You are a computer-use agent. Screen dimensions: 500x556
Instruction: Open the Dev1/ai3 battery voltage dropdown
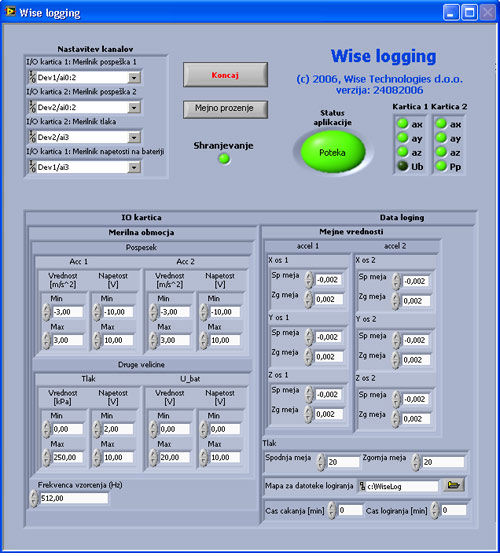click(x=134, y=167)
